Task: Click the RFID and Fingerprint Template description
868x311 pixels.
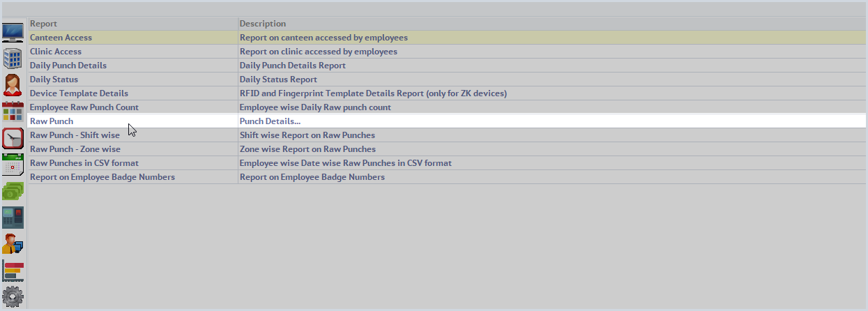Action: pyautogui.click(x=373, y=93)
